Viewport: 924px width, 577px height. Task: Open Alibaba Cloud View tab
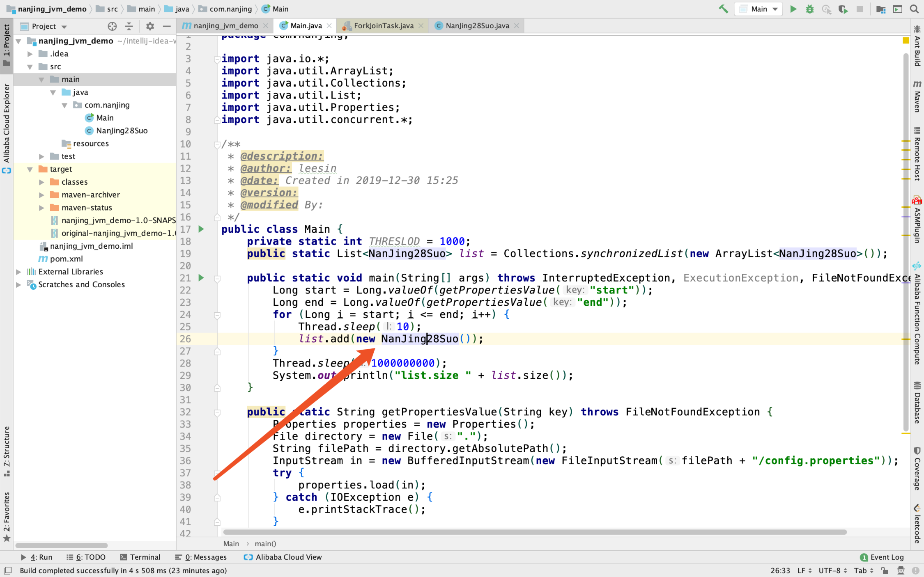(283, 557)
